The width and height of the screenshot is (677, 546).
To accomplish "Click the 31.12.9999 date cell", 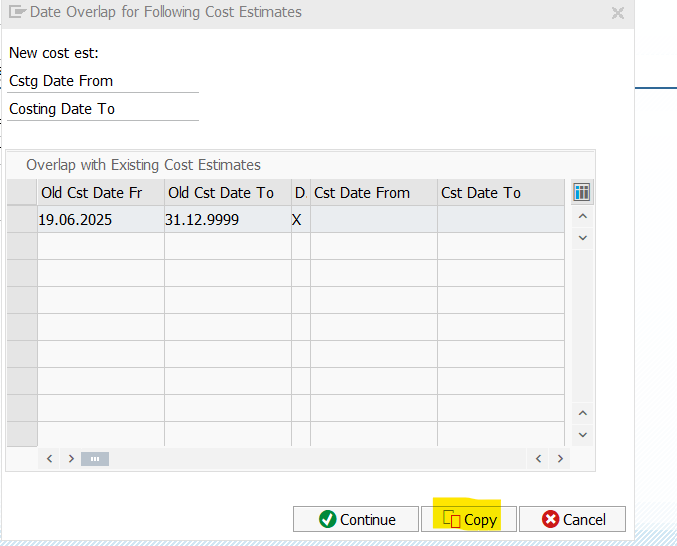I will 227,220.
